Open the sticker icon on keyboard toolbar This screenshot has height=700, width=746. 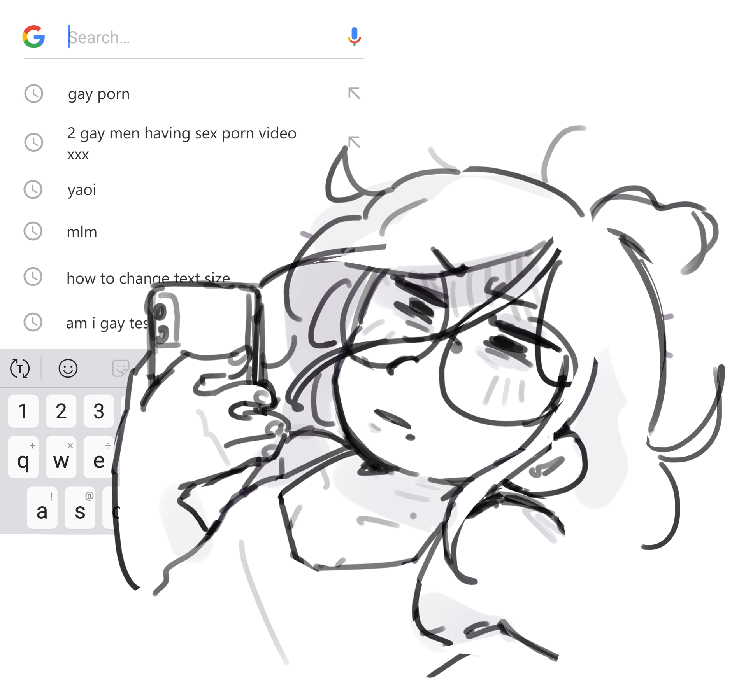[x=120, y=368]
